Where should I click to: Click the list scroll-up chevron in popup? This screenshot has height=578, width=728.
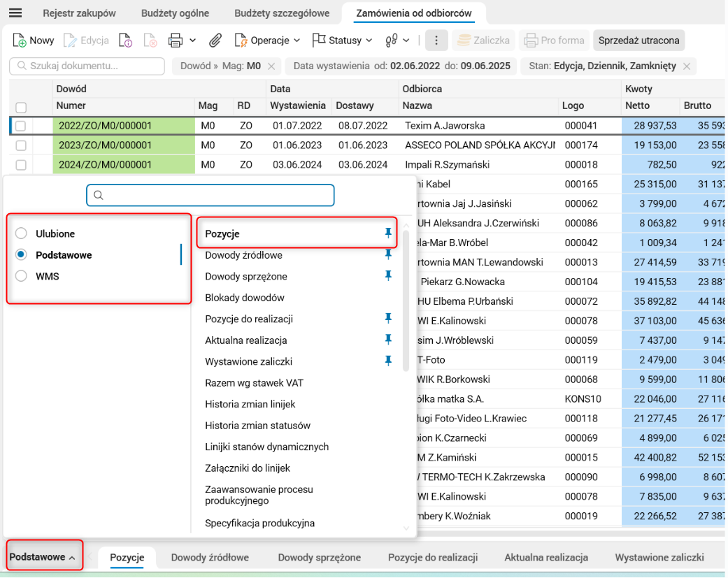point(406,226)
